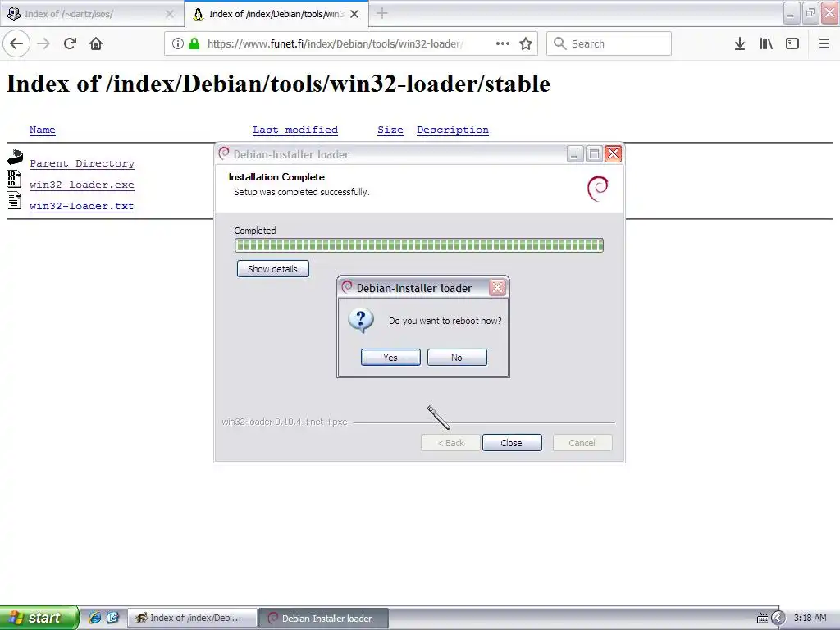The width and height of the screenshot is (840, 630).
Task: Select the 'Index of /index/Debian/tools' tab
Action: point(276,13)
